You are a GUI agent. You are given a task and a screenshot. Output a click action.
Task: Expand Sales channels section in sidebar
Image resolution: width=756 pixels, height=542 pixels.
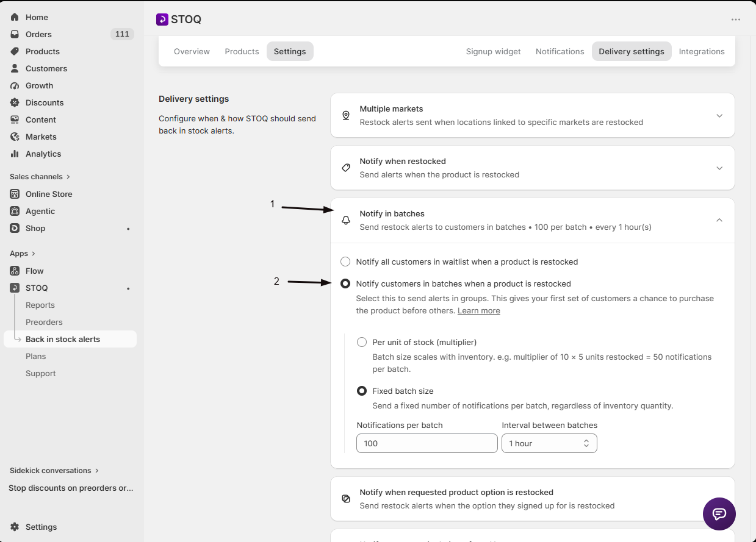40,177
